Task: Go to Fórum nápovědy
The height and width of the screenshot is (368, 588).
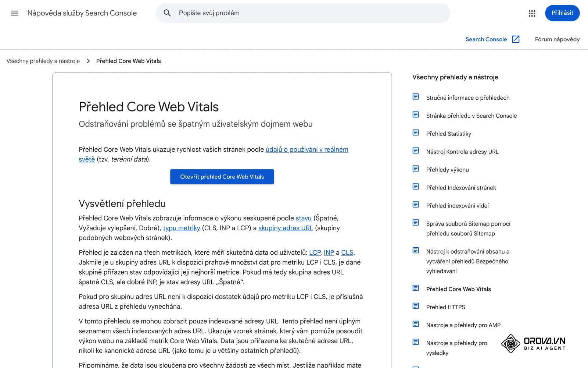Action: [557, 39]
